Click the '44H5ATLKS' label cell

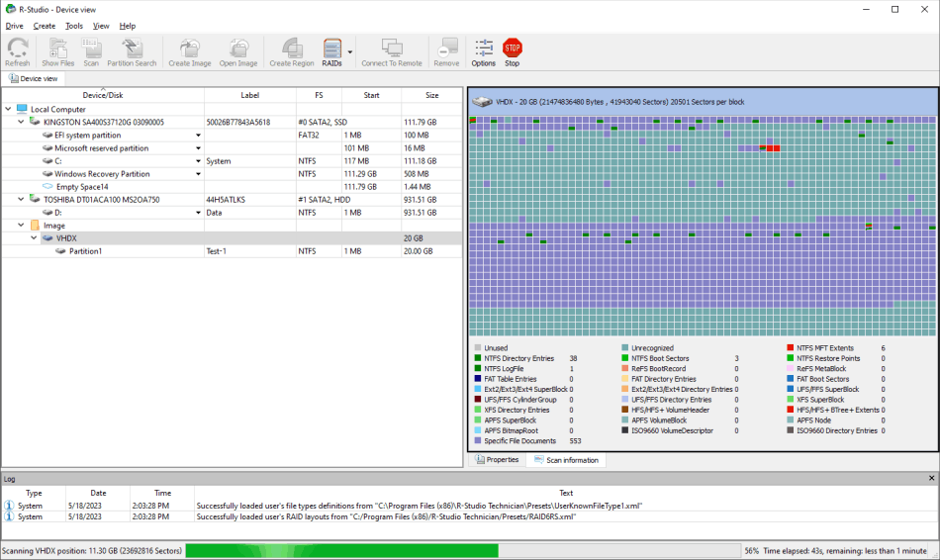(x=250, y=199)
